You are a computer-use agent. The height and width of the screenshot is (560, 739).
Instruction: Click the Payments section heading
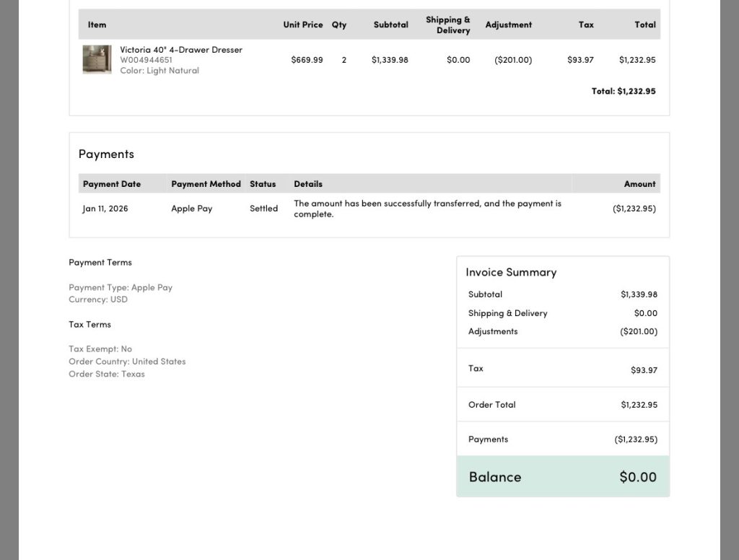(106, 154)
